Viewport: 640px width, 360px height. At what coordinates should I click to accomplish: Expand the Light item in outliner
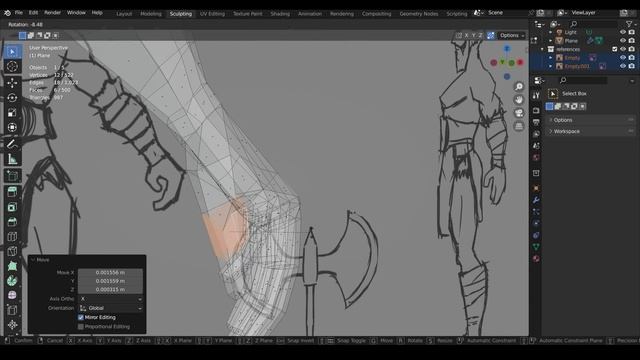pos(551,32)
